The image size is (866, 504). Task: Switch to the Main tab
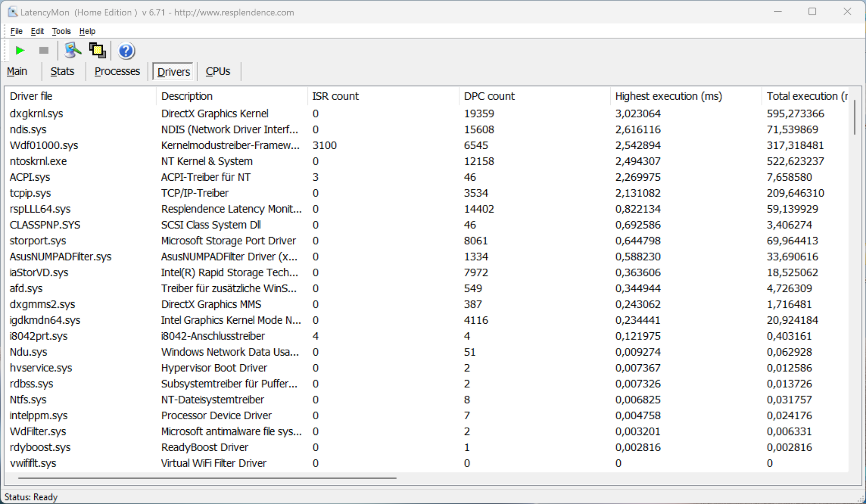tap(17, 71)
